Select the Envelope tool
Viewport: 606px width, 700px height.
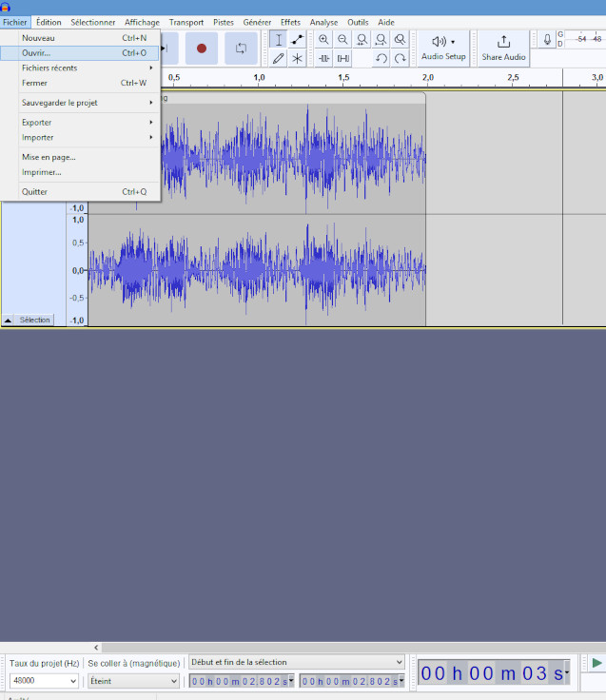[298, 40]
